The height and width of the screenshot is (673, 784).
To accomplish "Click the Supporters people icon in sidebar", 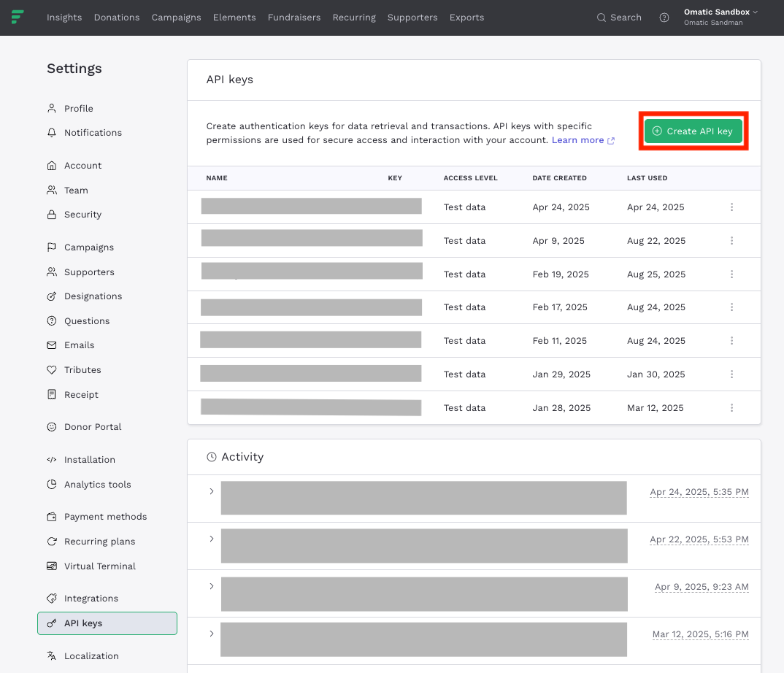I will click(52, 272).
